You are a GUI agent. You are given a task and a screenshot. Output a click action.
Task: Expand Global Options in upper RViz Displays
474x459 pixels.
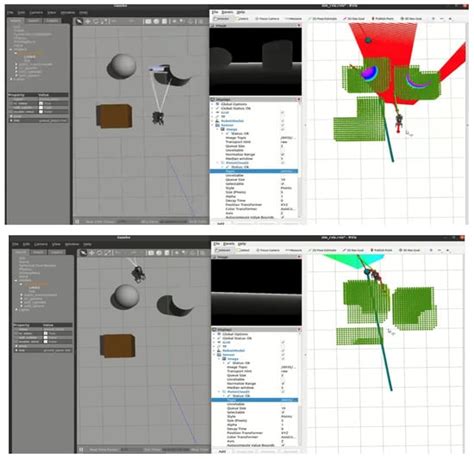[213, 104]
